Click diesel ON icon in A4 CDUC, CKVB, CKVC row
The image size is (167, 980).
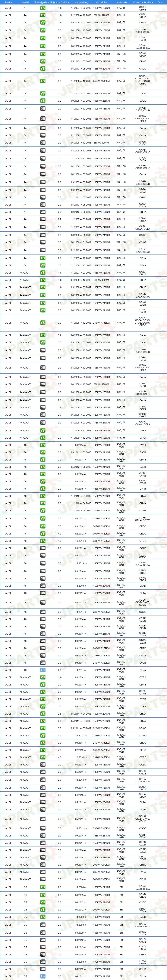(43, 250)
